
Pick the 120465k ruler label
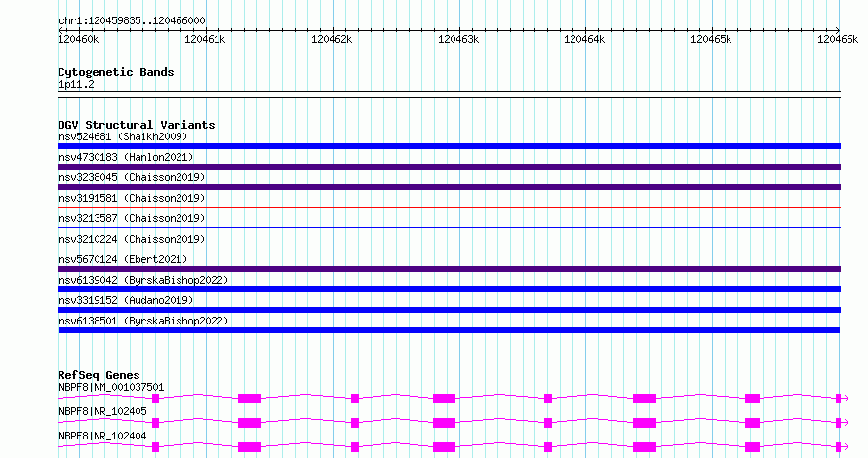[x=711, y=39]
